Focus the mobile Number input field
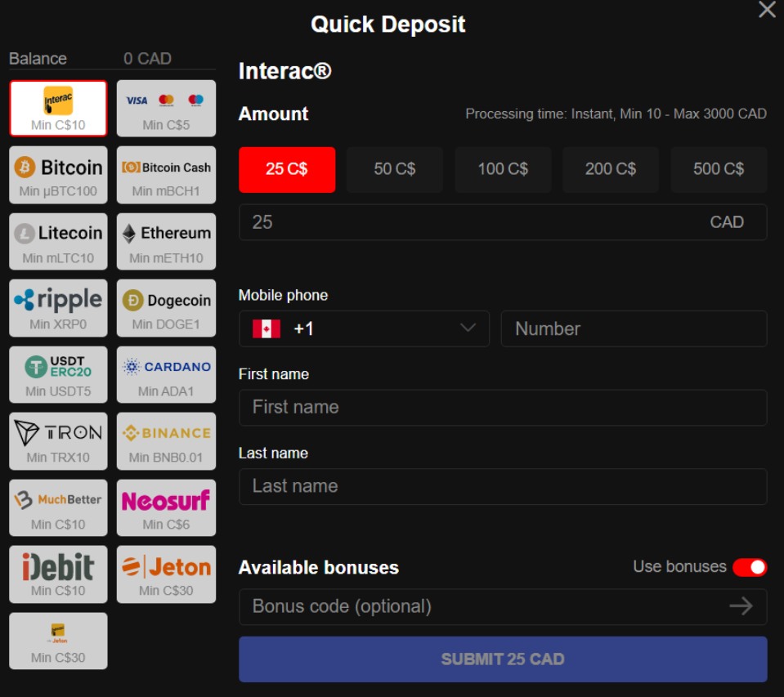This screenshot has height=697, width=784. [634, 328]
